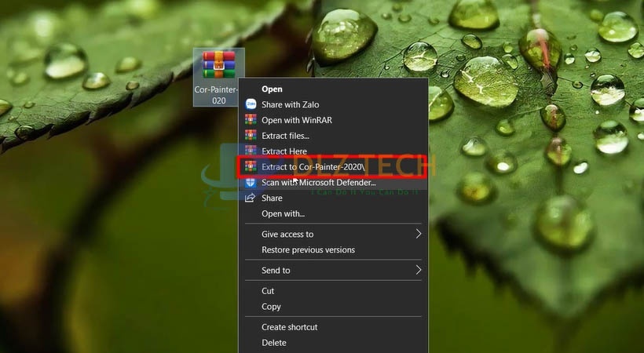This screenshot has height=353, width=644.
Task: Run Scan with Microsoft Defender...
Action: pos(333,182)
